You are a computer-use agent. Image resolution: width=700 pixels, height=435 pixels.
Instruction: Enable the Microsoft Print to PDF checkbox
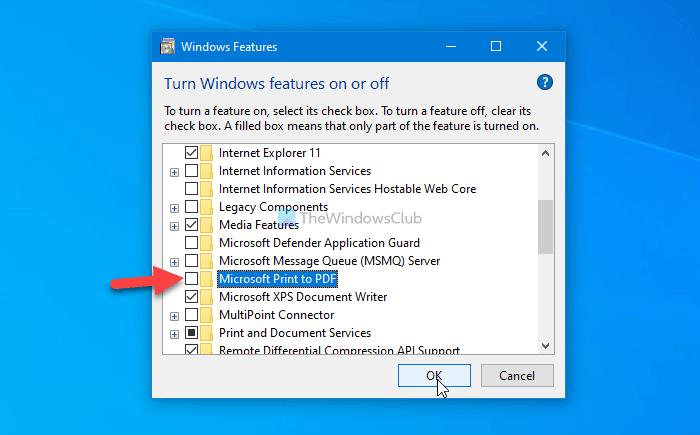(x=191, y=279)
